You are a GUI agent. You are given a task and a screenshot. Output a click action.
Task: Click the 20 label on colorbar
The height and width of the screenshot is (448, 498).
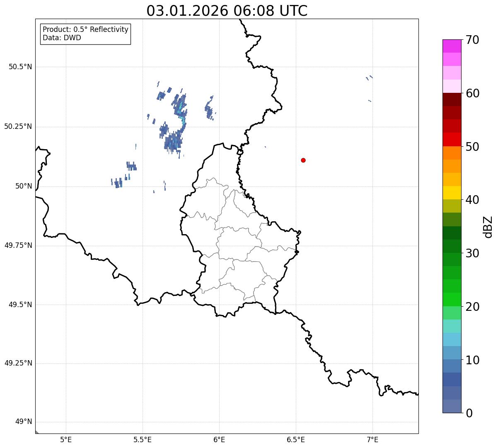(472, 307)
